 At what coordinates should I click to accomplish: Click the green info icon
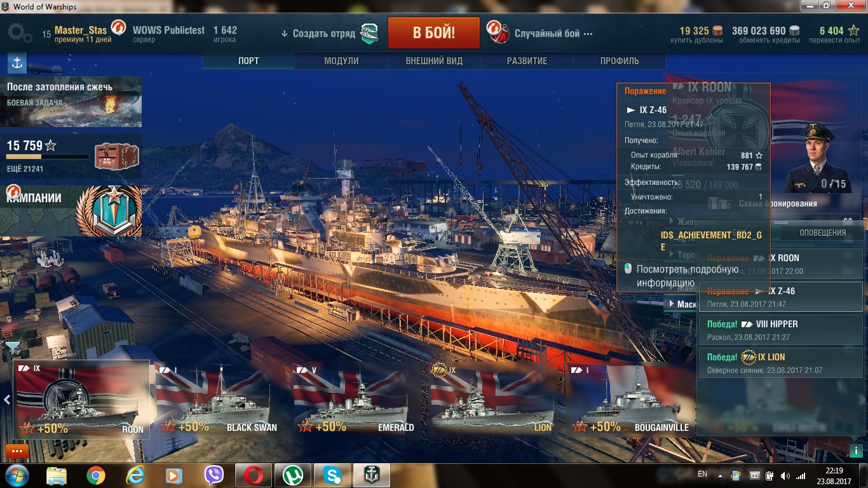(x=855, y=451)
